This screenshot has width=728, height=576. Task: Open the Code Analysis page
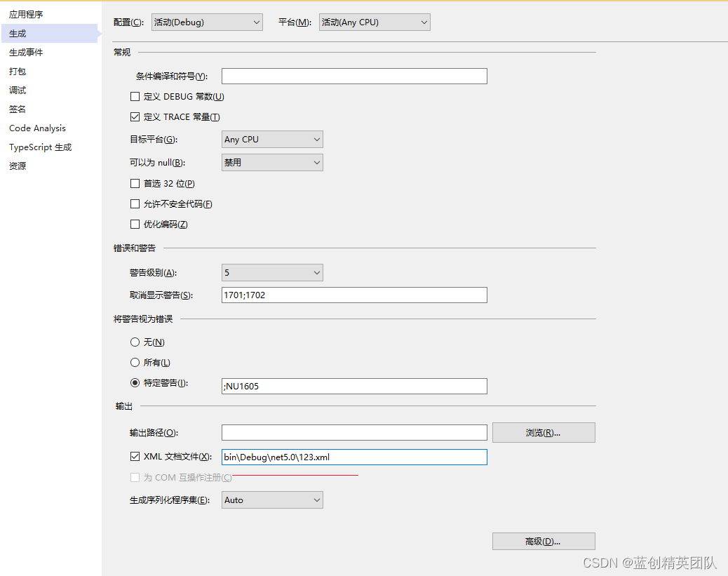point(38,128)
